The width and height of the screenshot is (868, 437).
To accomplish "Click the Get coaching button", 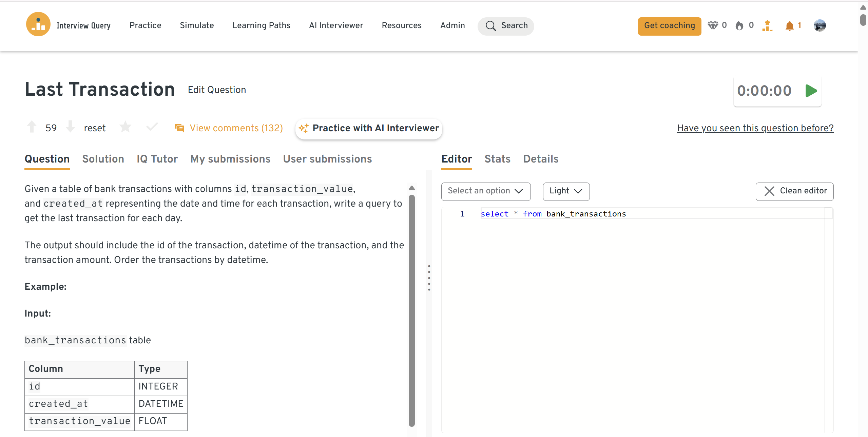I will pos(669,26).
